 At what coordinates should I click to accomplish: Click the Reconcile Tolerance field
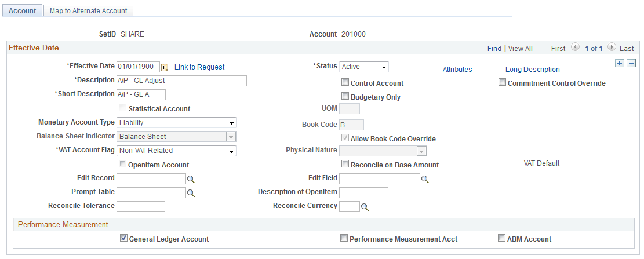[141, 206]
